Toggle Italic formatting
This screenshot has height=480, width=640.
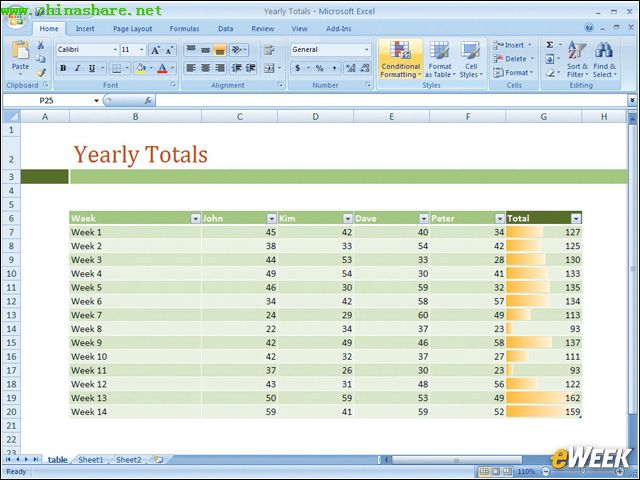[77, 68]
